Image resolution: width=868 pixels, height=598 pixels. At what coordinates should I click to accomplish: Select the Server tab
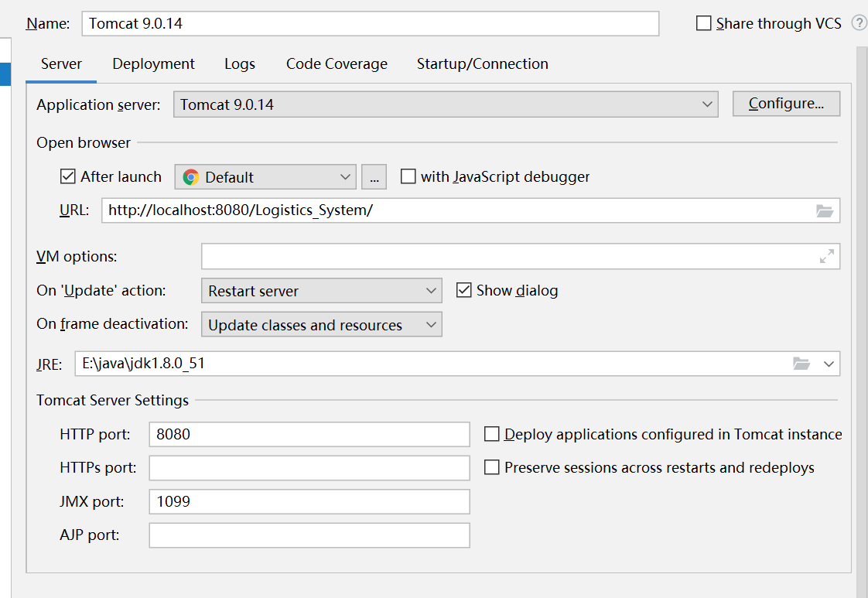61,64
